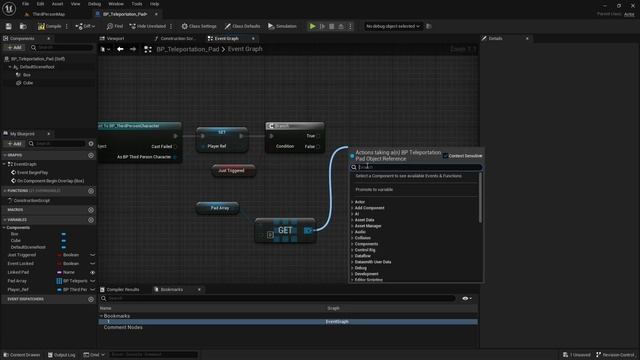Open play options three-dot menu
The image size is (640, 360).
pyautogui.click(x=350, y=26)
